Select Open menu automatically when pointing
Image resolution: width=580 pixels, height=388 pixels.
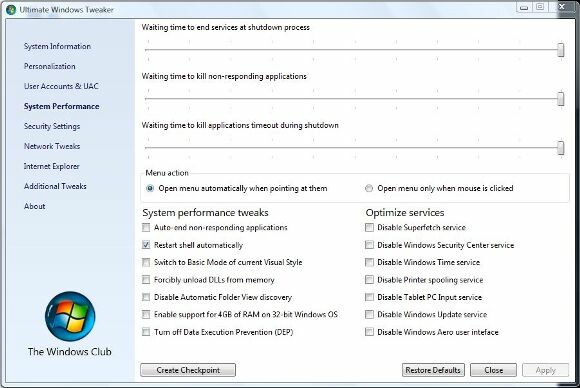pyautogui.click(x=150, y=188)
